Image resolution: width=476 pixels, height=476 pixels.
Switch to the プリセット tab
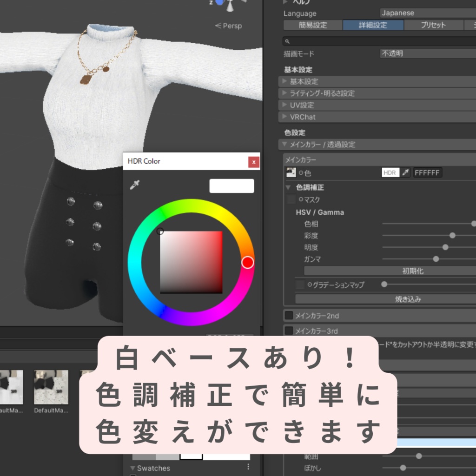click(434, 25)
